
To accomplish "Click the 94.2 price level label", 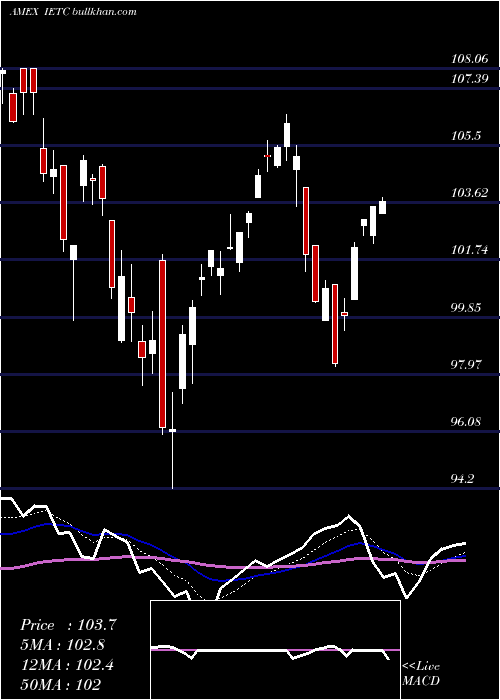I will click(x=463, y=479).
